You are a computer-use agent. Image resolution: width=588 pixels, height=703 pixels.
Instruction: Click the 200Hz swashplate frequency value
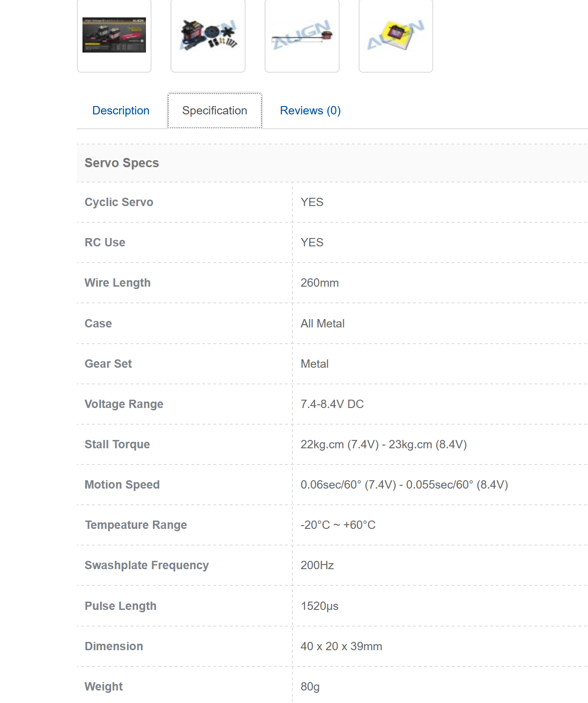point(317,565)
